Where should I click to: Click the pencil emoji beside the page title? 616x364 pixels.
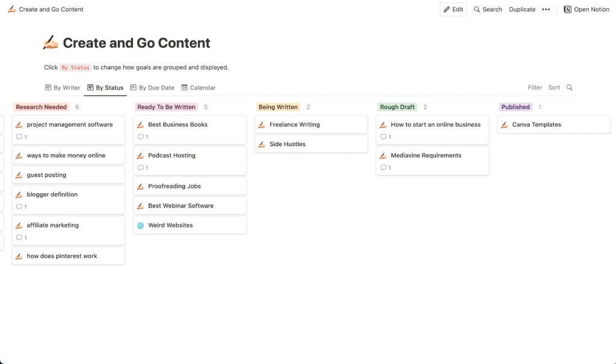tap(51, 42)
